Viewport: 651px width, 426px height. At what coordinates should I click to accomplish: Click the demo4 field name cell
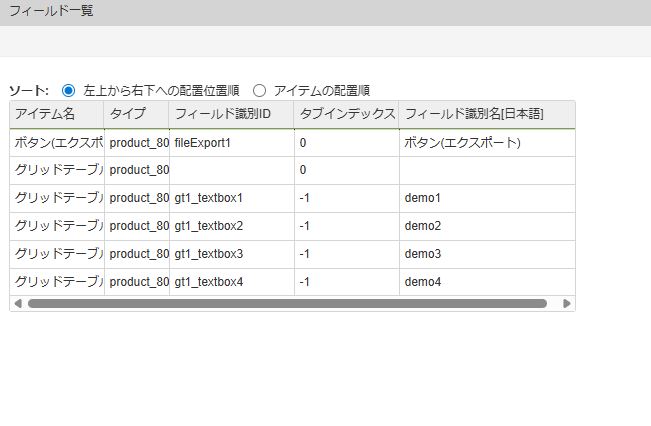click(485, 282)
